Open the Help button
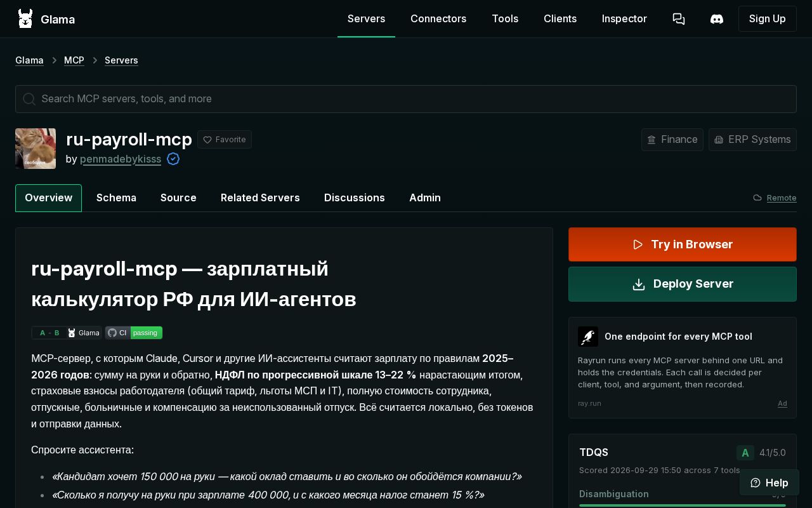The image size is (812, 508). tap(769, 483)
